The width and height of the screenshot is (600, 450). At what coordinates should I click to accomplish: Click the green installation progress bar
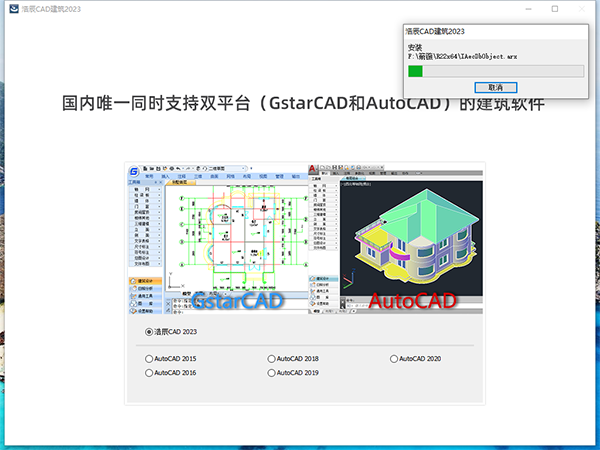pyautogui.click(x=496, y=71)
